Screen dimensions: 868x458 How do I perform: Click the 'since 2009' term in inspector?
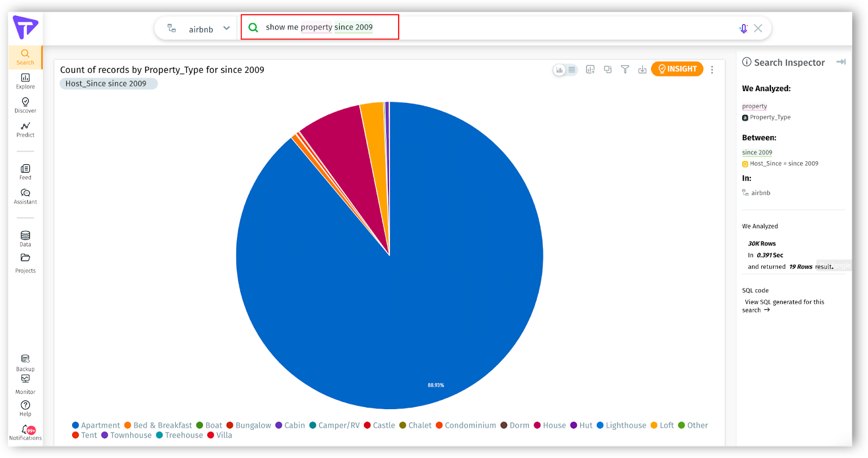757,152
